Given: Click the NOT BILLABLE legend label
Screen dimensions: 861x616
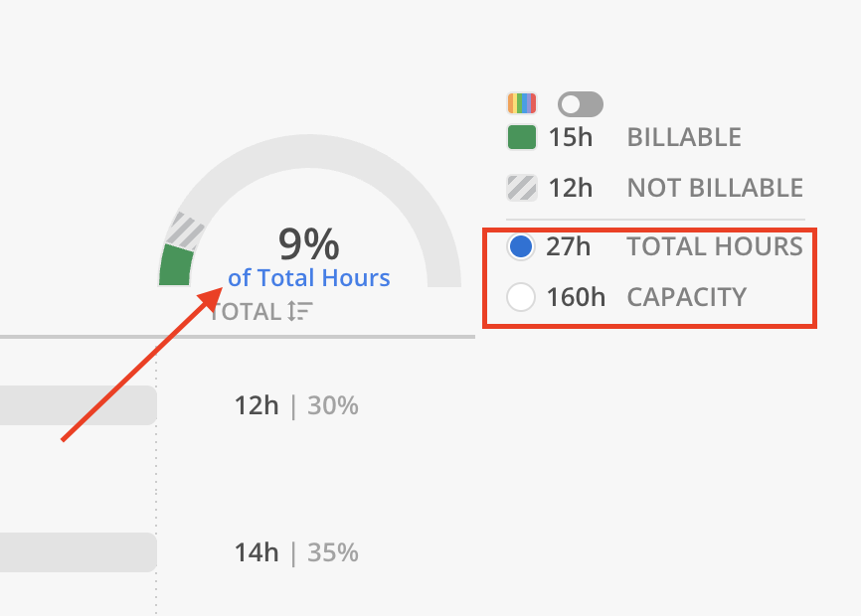Looking at the screenshot, I should [715, 187].
